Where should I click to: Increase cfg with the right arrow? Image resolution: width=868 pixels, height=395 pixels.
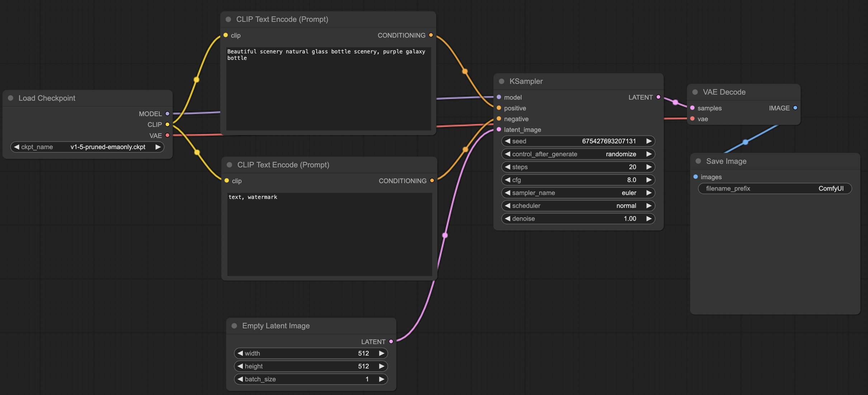[649, 180]
